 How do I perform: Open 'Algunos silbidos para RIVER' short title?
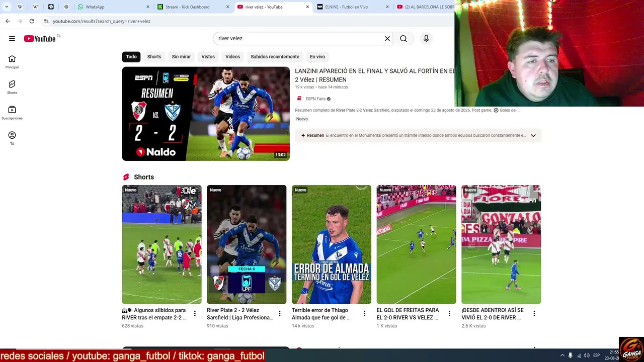point(154,314)
